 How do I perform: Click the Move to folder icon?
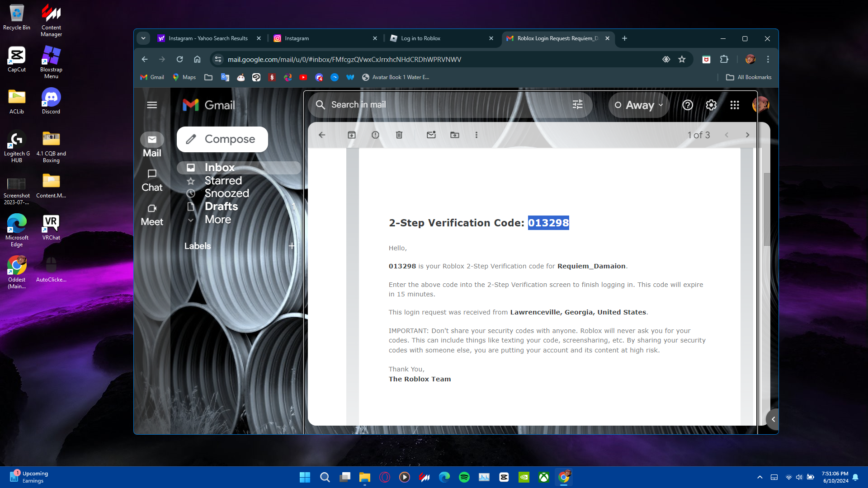click(x=455, y=135)
